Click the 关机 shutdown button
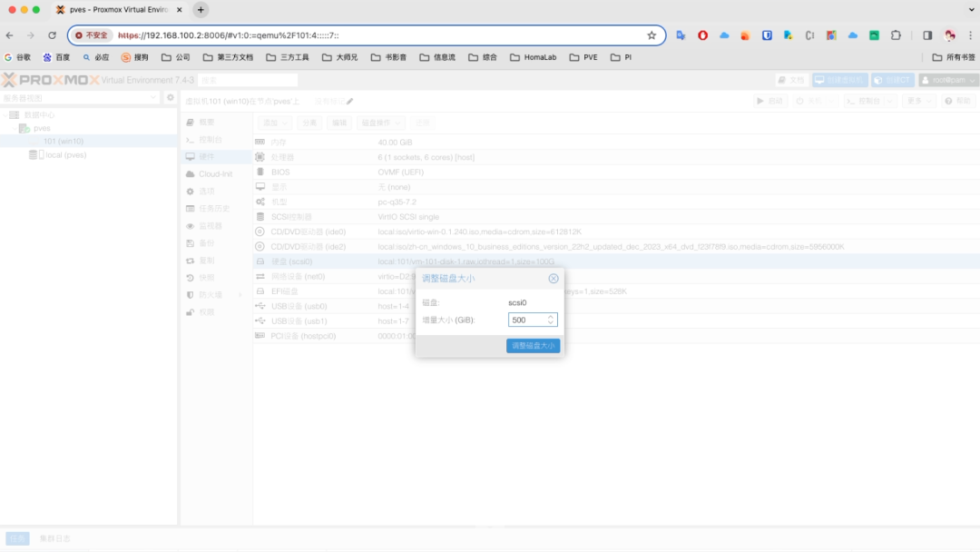 808,101
